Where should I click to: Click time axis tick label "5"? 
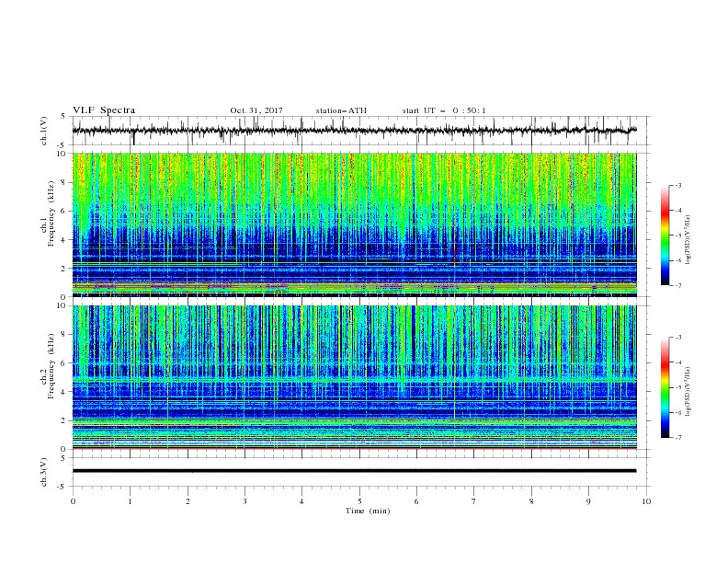(x=359, y=501)
